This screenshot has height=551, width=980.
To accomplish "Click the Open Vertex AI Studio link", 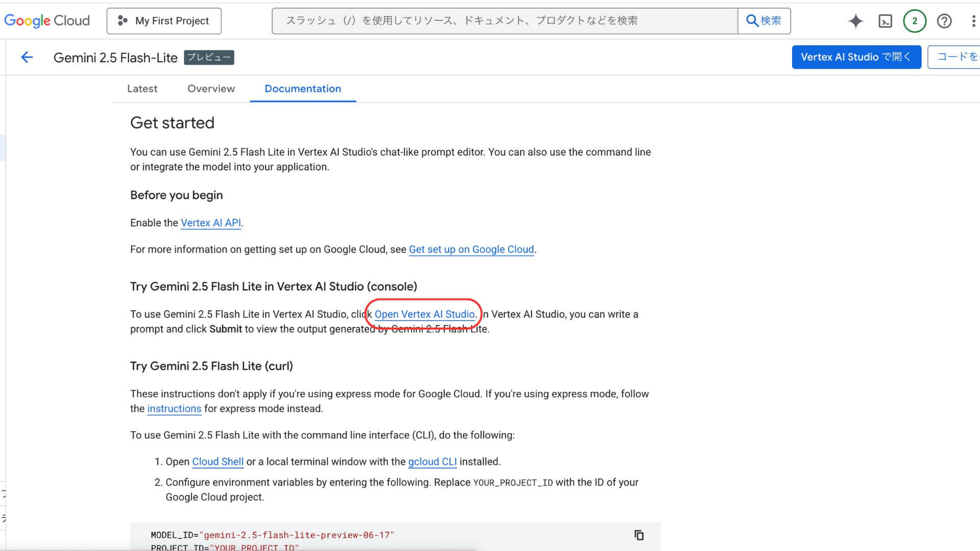I will (x=425, y=314).
